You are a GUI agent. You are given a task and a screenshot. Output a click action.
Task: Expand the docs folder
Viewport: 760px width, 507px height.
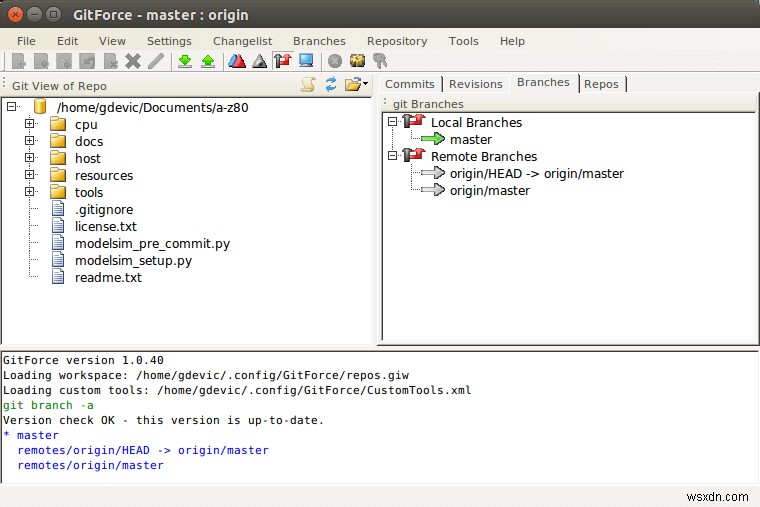pyautogui.click(x=30, y=141)
